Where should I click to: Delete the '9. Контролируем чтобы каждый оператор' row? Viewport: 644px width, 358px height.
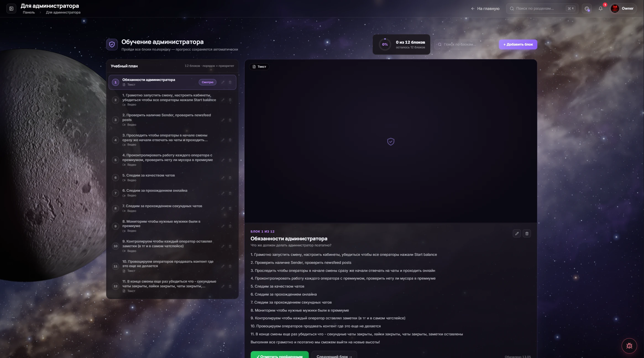pos(230,246)
